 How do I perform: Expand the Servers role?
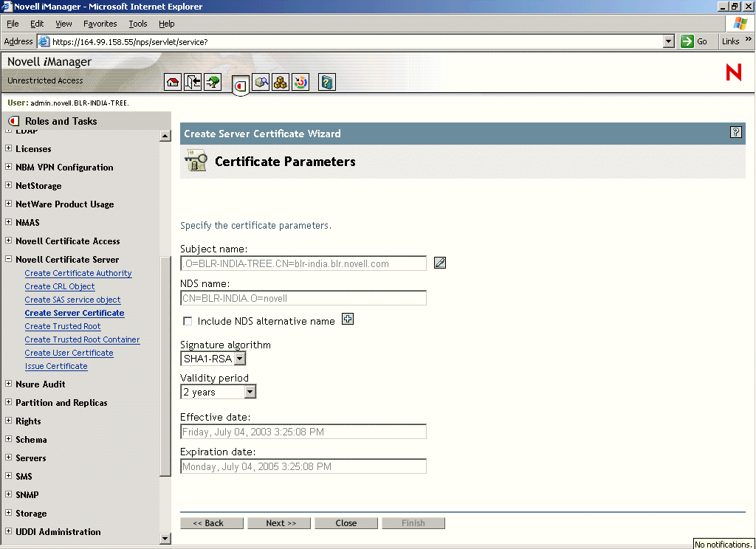click(x=8, y=457)
